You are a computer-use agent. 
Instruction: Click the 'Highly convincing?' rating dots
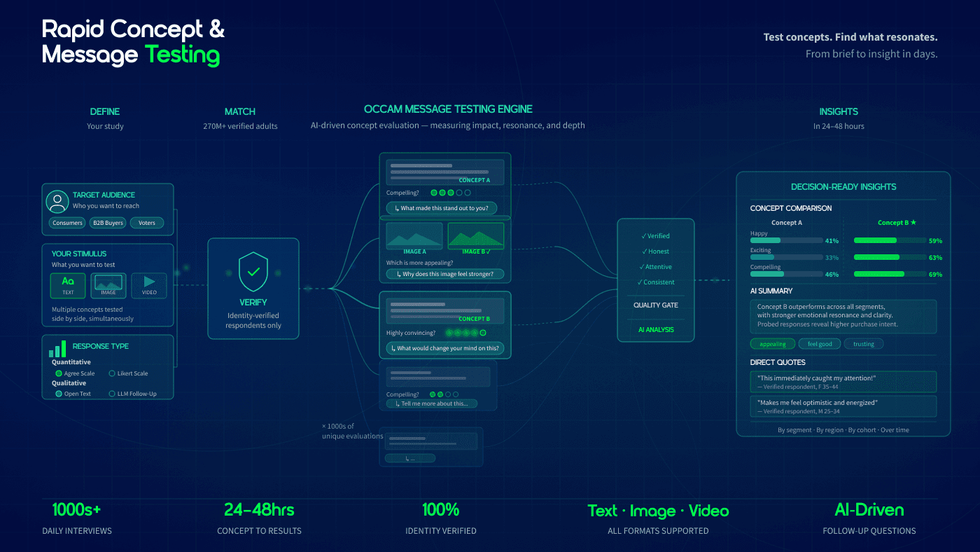coord(467,333)
